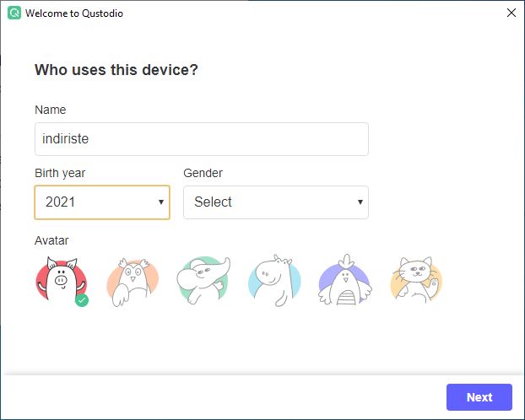Open the Birth year dropdown
Screen dimensions: 525x420
[102, 202]
